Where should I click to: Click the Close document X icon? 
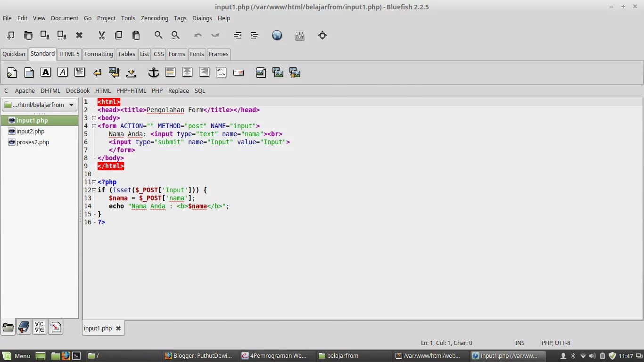click(79, 35)
